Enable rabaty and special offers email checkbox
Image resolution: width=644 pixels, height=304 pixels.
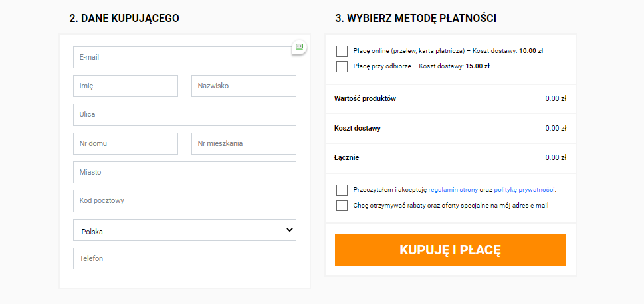(x=342, y=206)
